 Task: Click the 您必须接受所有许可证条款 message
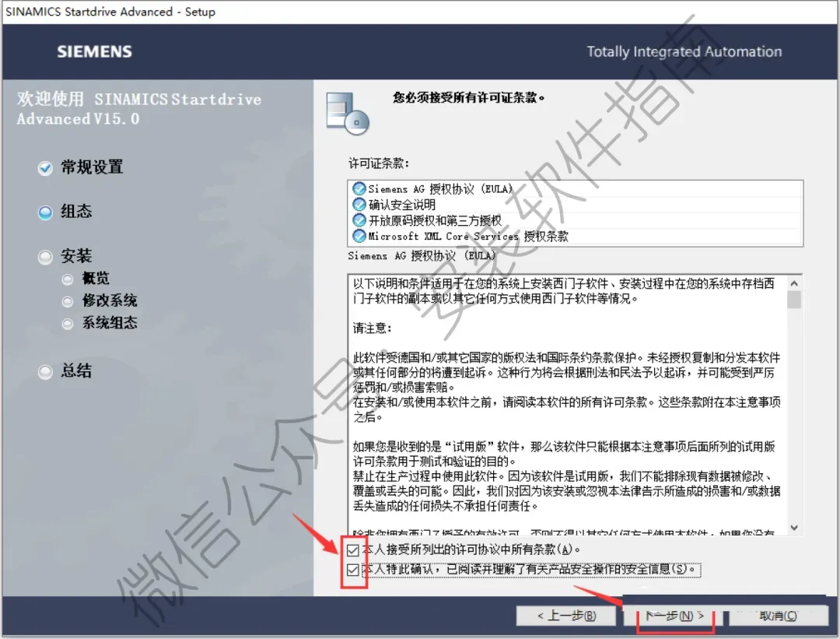(469, 97)
